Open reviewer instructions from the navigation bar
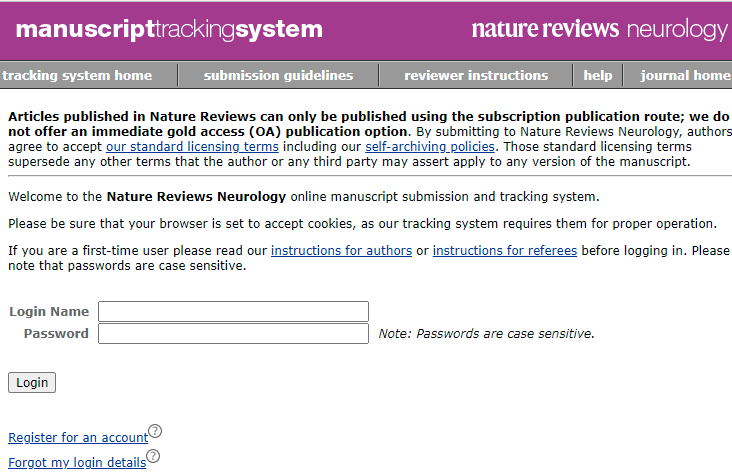The image size is (732, 473). (x=476, y=75)
